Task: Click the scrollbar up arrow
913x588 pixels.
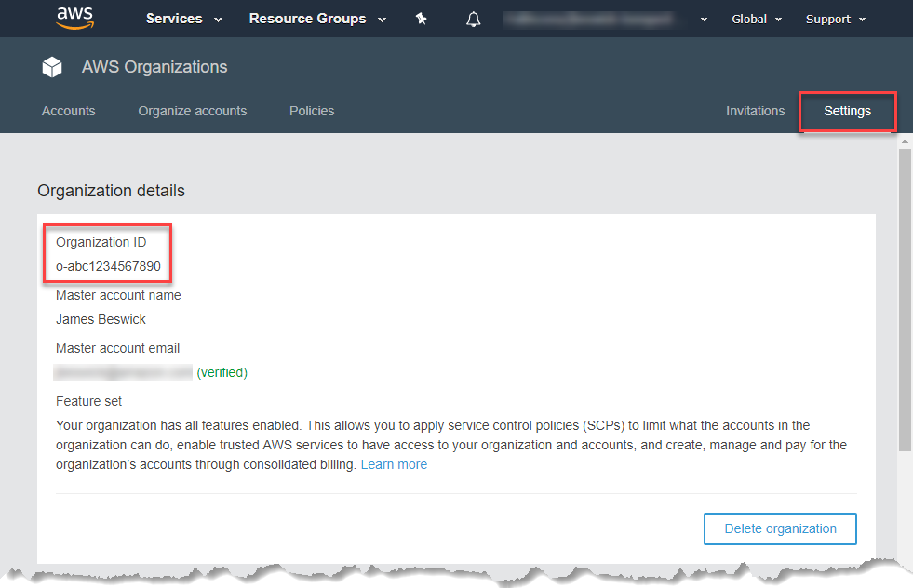Action: [x=905, y=140]
